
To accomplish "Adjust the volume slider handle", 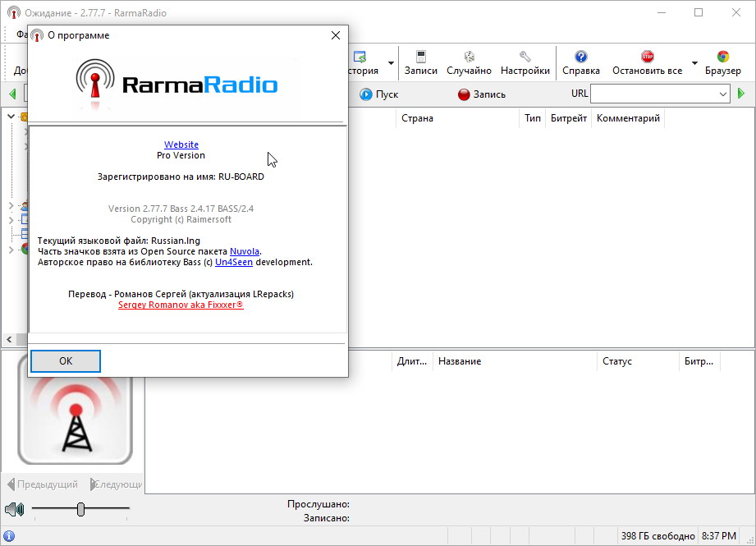I will point(80,509).
